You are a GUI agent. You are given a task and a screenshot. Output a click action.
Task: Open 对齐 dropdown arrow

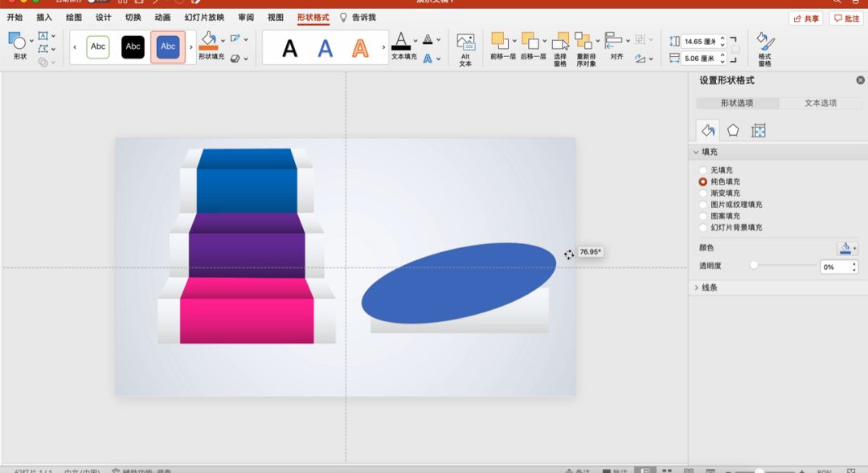coord(628,40)
